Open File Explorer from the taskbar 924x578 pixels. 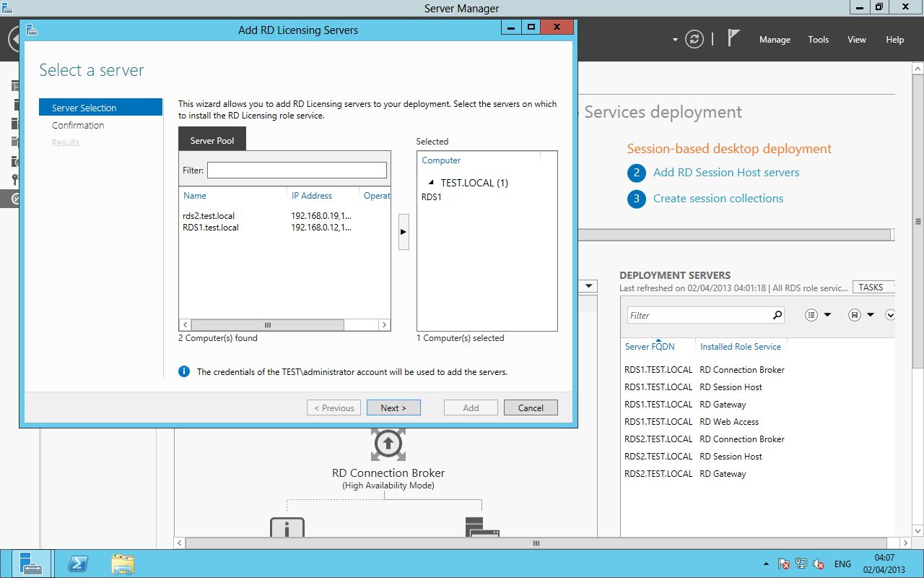[x=123, y=564]
